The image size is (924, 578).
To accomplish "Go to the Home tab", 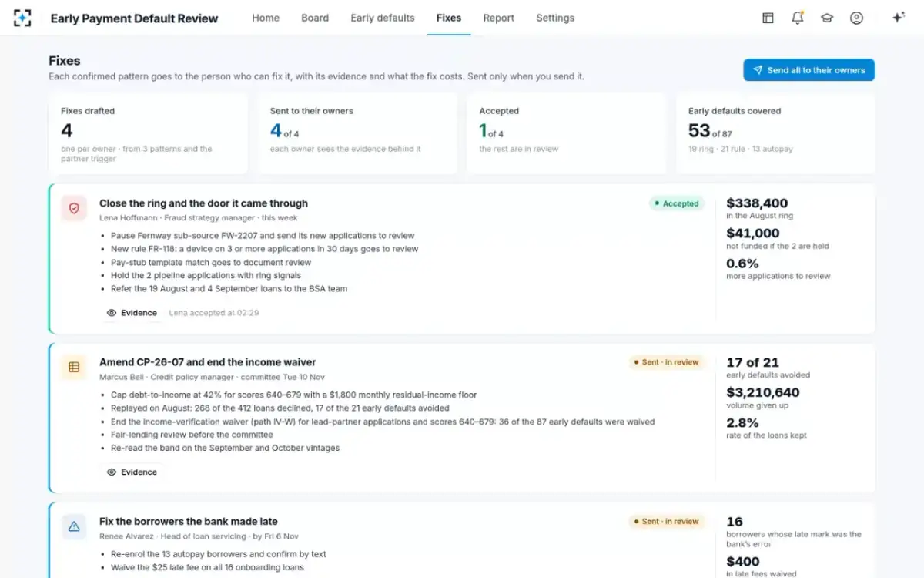I will [x=266, y=18].
